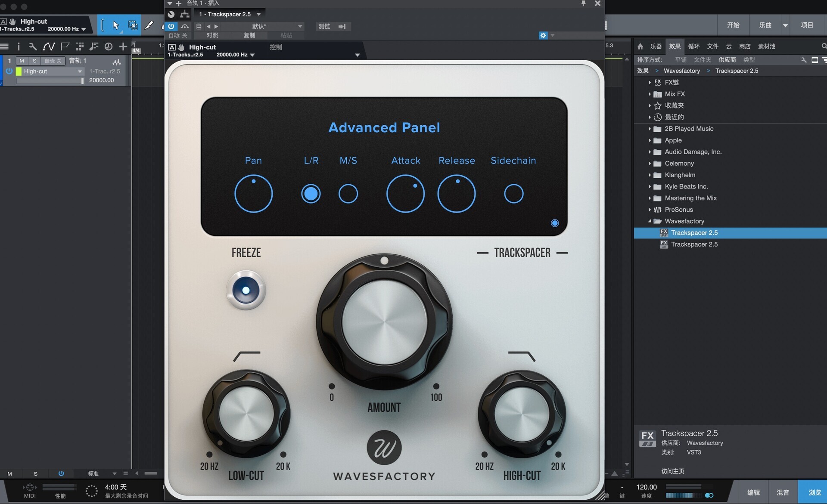Open the Trackspacer 2.5 plugin dropdown

tap(258, 14)
